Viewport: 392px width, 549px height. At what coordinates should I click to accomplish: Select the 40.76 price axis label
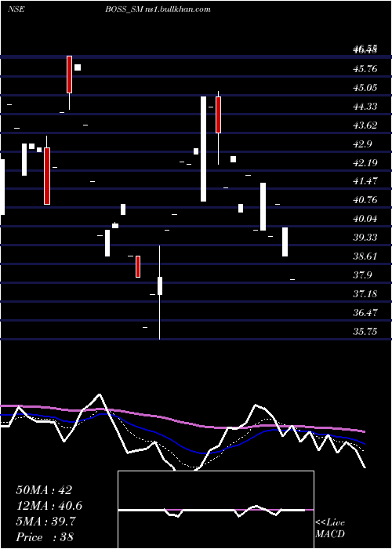point(365,200)
